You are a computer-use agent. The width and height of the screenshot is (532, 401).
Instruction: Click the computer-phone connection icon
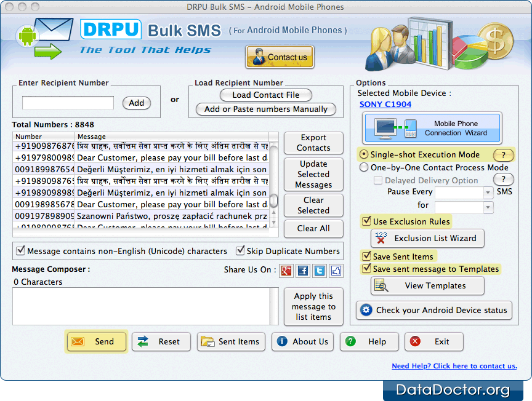395,128
